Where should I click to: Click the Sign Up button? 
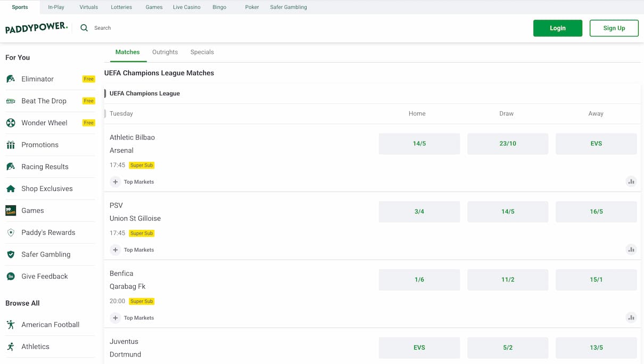pos(614,28)
